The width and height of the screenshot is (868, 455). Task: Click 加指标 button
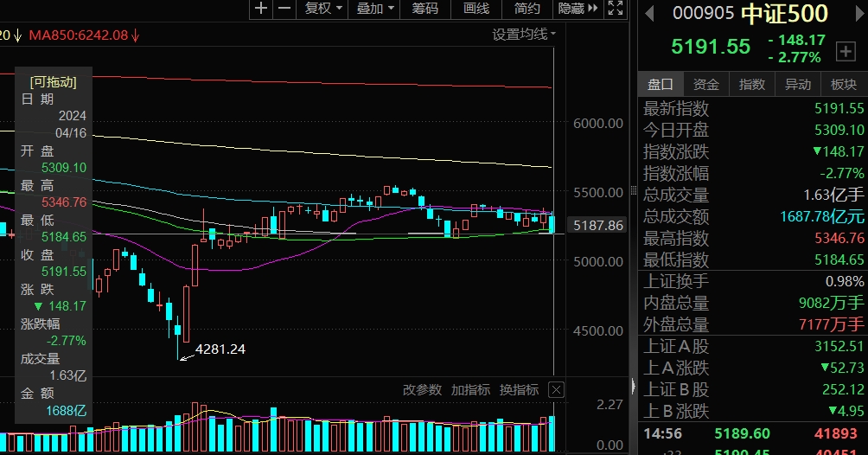470,390
